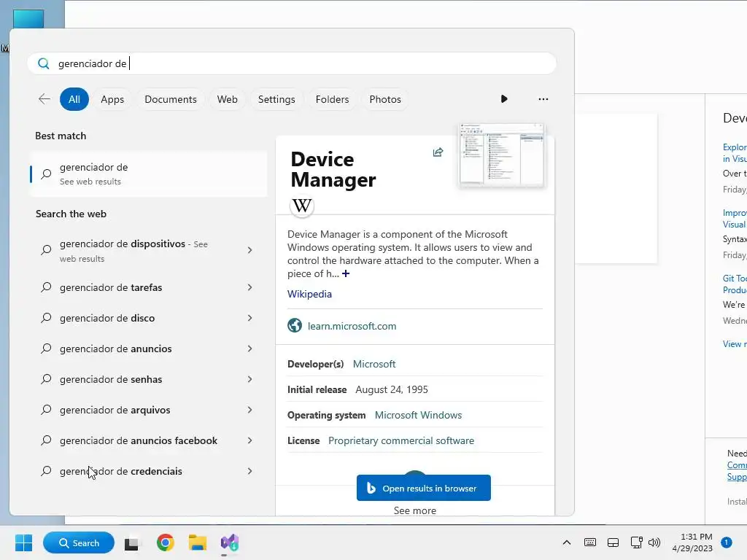Image resolution: width=747 pixels, height=560 pixels.
Task: Click the search magnifier icon in search box
Action: click(43, 63)
